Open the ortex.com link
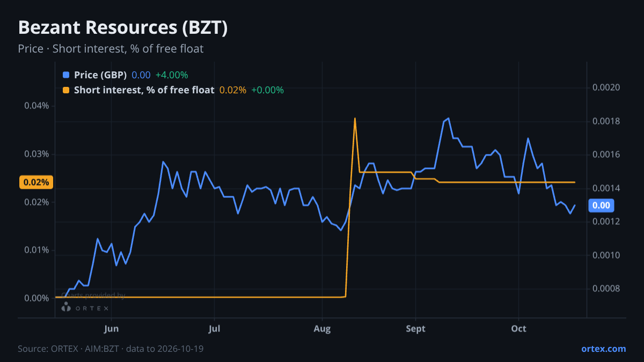The height and width of the screenshot is (362, 644). tap(603, 349)
